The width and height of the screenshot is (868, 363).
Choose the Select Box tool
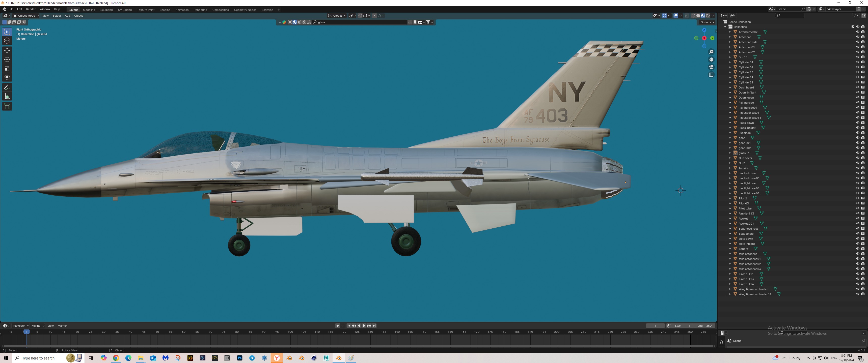click(x=7, y=32)
